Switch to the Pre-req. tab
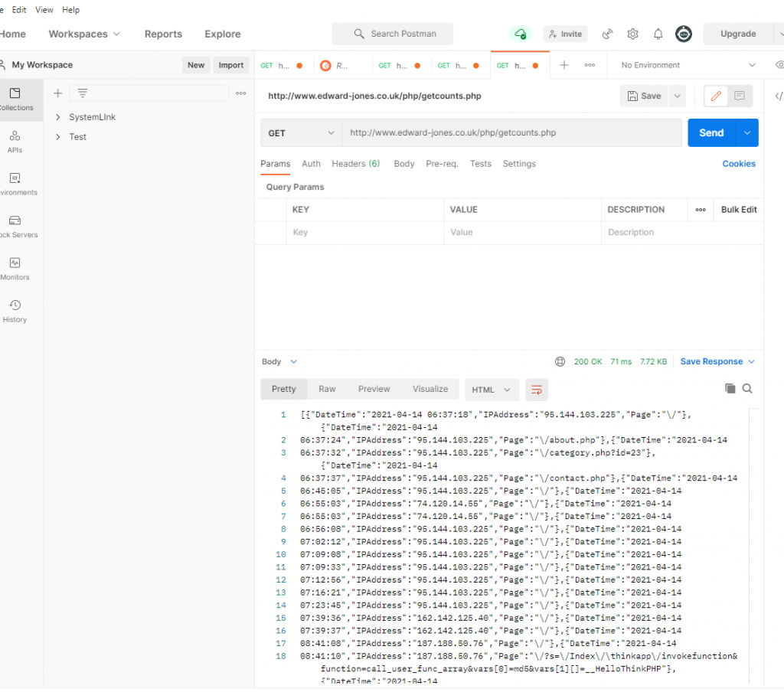The image size is (784, 692). coord(442,164)
